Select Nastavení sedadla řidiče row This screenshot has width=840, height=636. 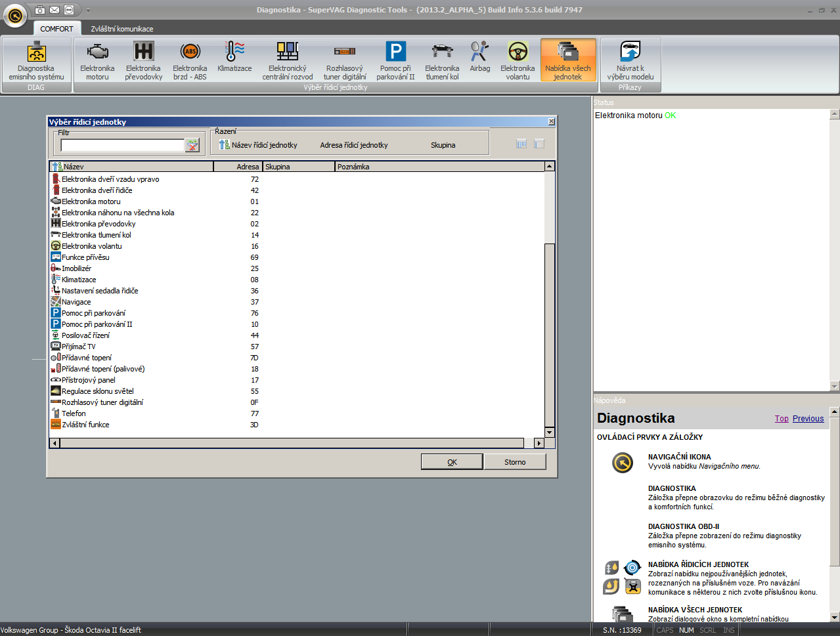(298, 291)
